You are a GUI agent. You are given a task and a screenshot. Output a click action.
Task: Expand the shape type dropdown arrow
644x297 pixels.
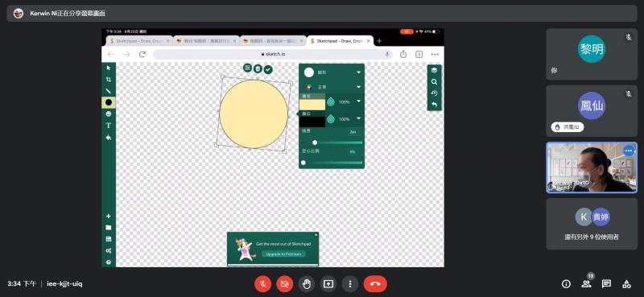(358, 72)
